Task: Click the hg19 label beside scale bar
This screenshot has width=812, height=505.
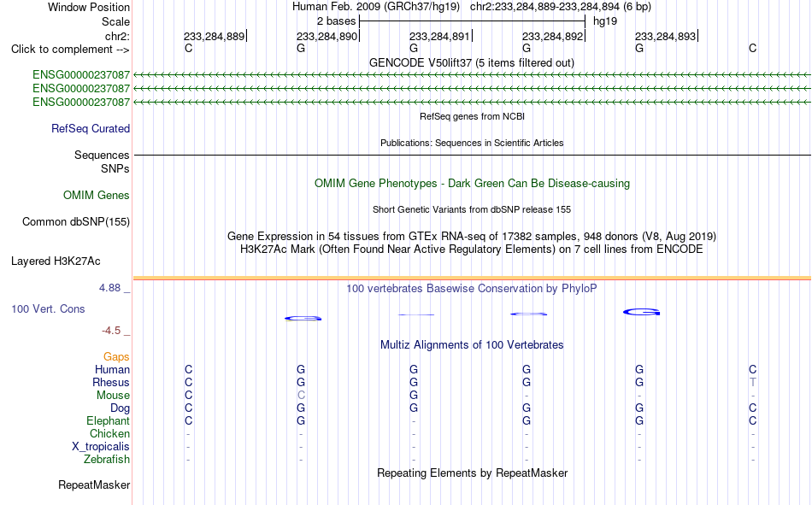Action: click(605, 21)
